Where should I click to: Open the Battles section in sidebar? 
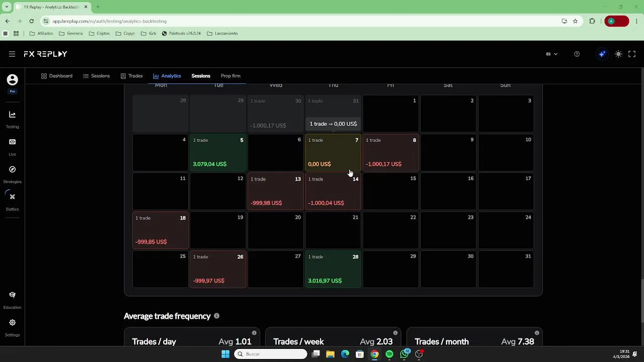click(12, 202)
